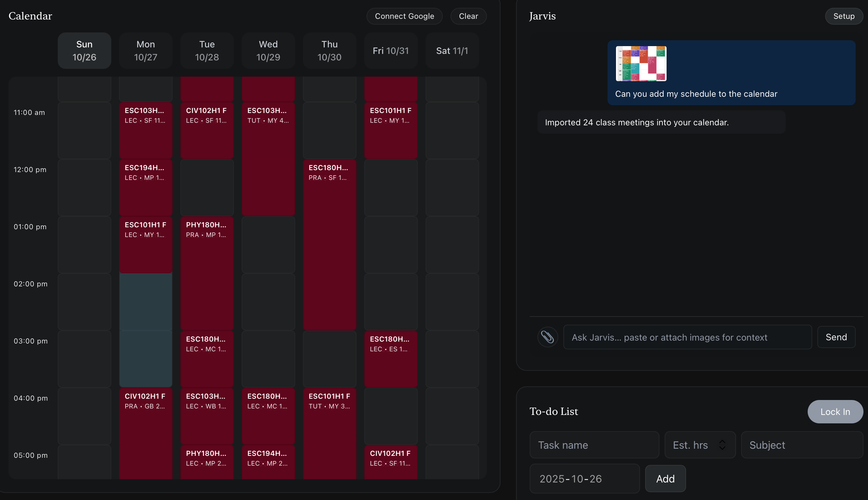Add the task to the to-do list
This screenshot has width=868, height=500.
coord(665,478)
